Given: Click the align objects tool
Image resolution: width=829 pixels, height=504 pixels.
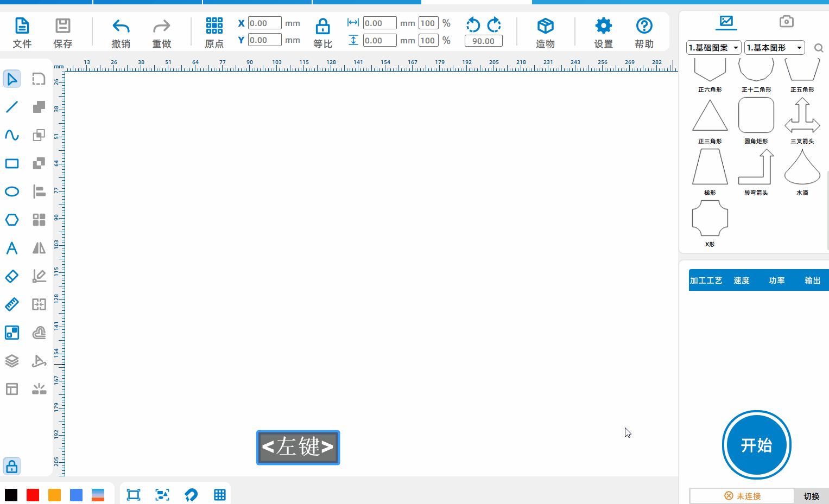Looking at the screenshot, I should [39, 192].
